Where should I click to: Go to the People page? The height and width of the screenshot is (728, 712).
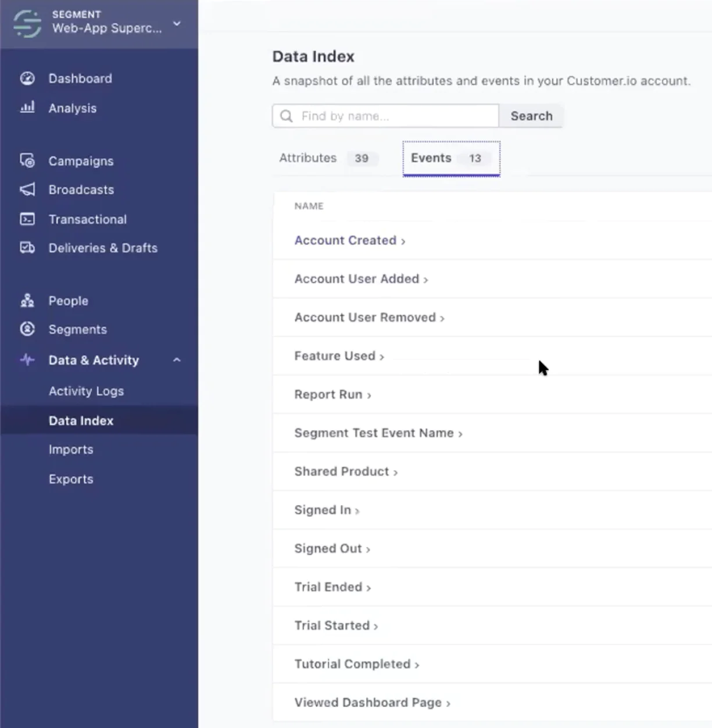(69, 301)
